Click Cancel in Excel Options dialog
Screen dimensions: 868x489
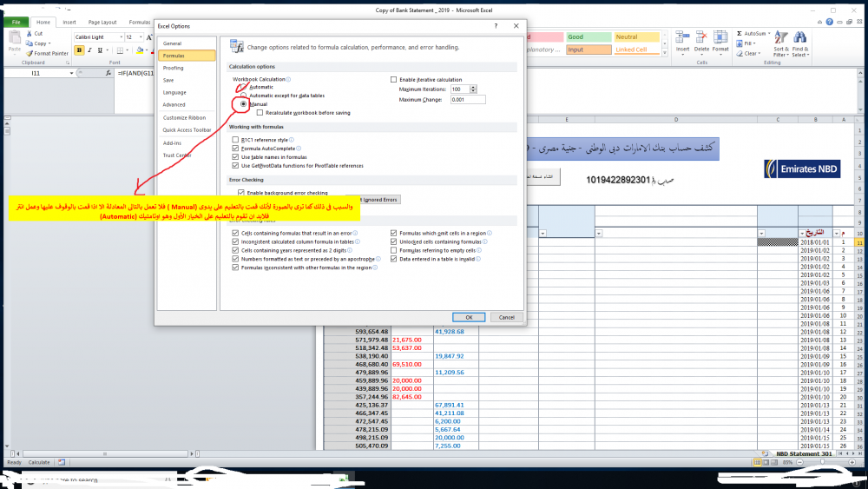(507, 317)
